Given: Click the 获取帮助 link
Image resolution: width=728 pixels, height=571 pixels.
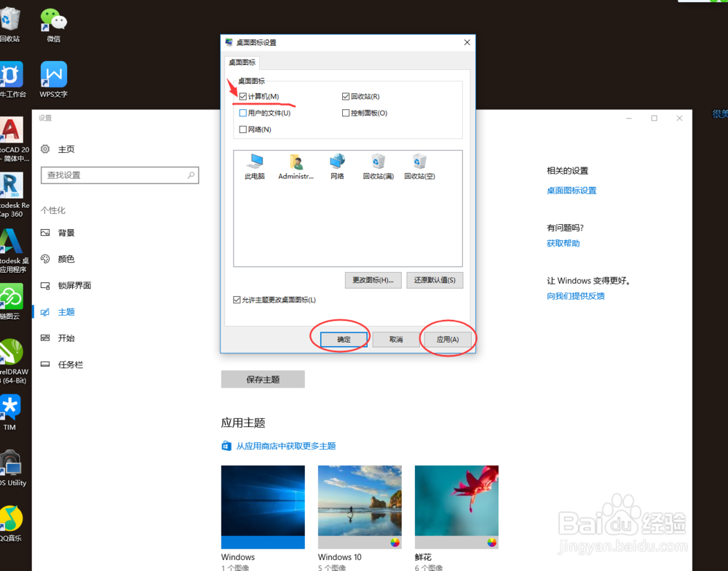Looking at the screenshot, I should [x=563, y=244].
